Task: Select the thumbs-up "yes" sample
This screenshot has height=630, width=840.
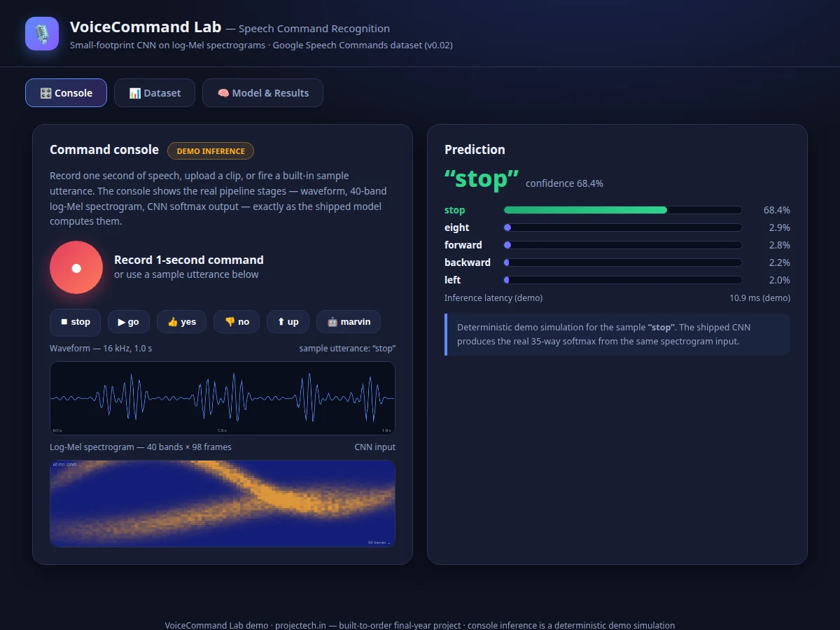Action: pyautogui.click(x=182, y=322)
